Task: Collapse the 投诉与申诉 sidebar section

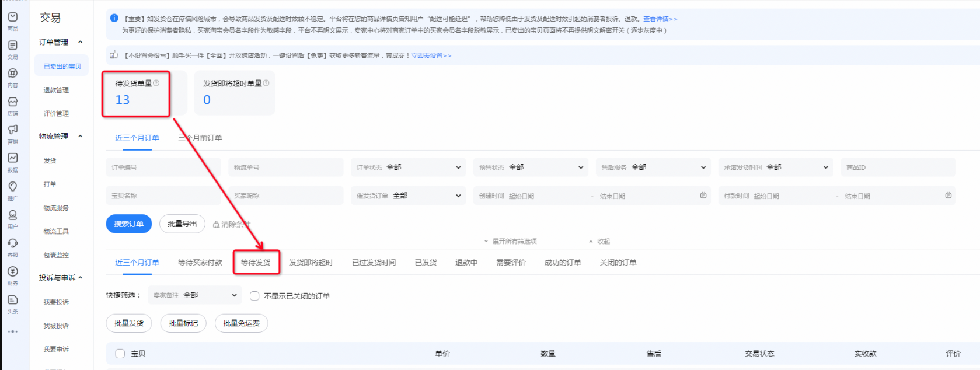Action: [81, 278]
